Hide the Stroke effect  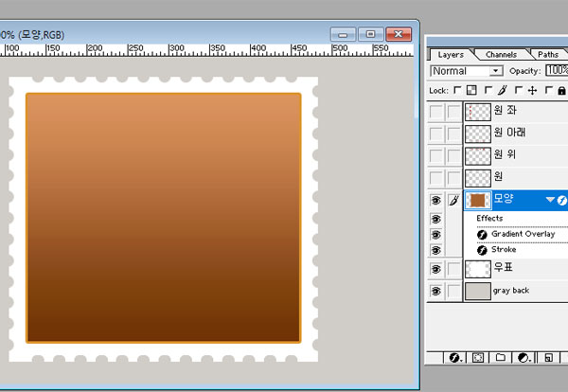[435, 250]
